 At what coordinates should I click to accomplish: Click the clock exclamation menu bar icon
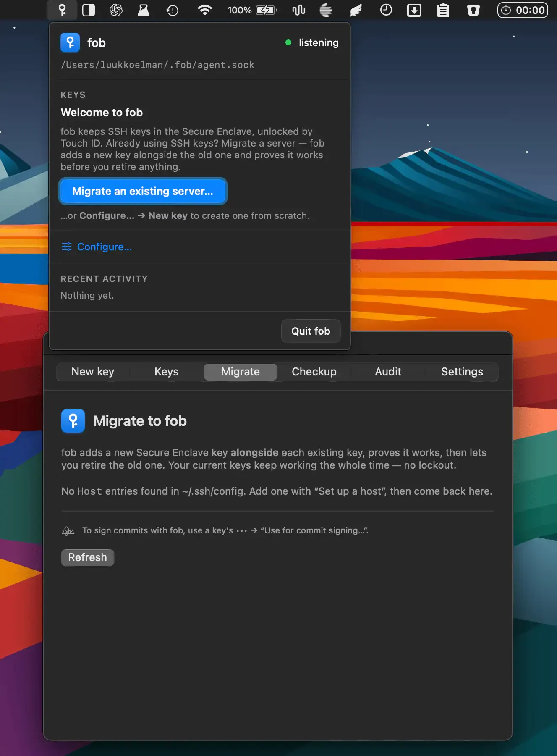pyautogui.click(x=173, y=10)
